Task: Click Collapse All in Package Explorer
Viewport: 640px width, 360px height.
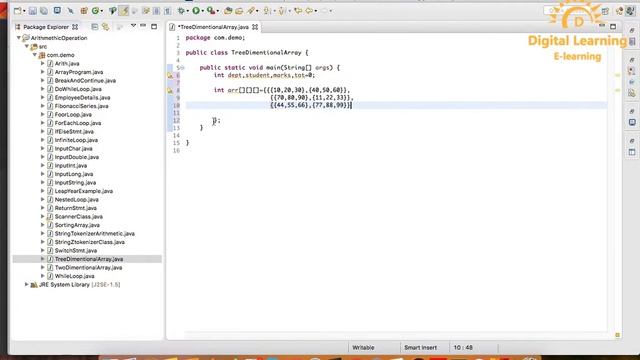Action: point(95,27)
